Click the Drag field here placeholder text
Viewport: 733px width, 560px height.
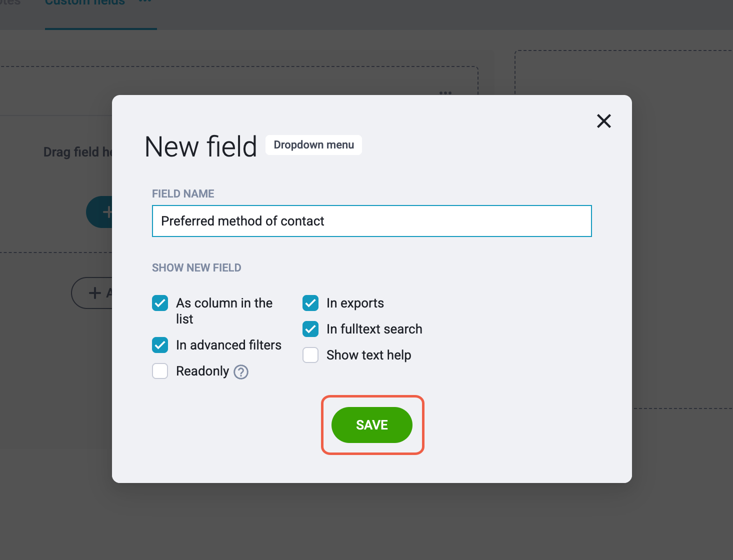tap(78, 152)
